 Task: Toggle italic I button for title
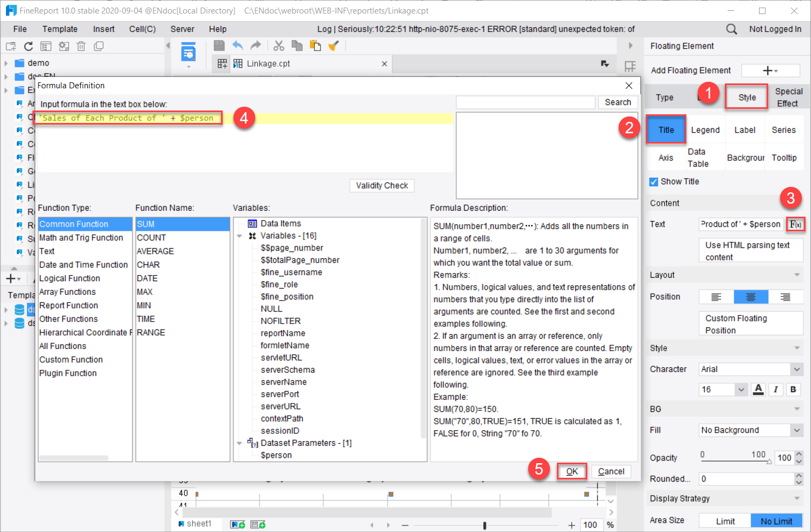[776, 390]
